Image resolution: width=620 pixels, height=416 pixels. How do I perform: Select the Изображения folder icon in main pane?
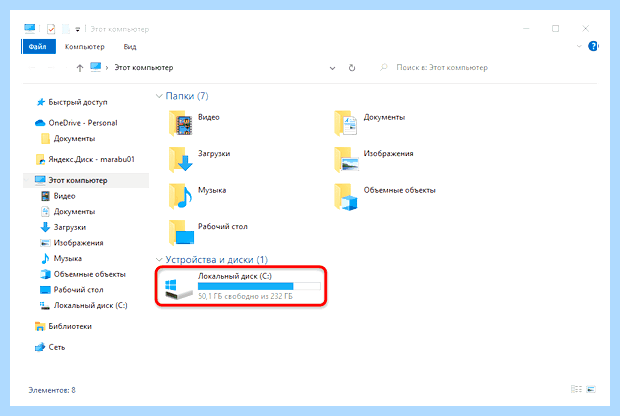click(346, 159)
